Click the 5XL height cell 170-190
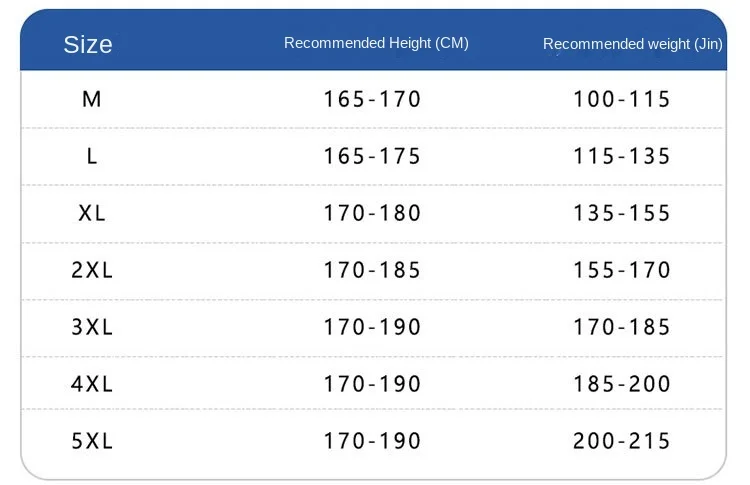Screen dimensions: 750x485 click(372, 441)
